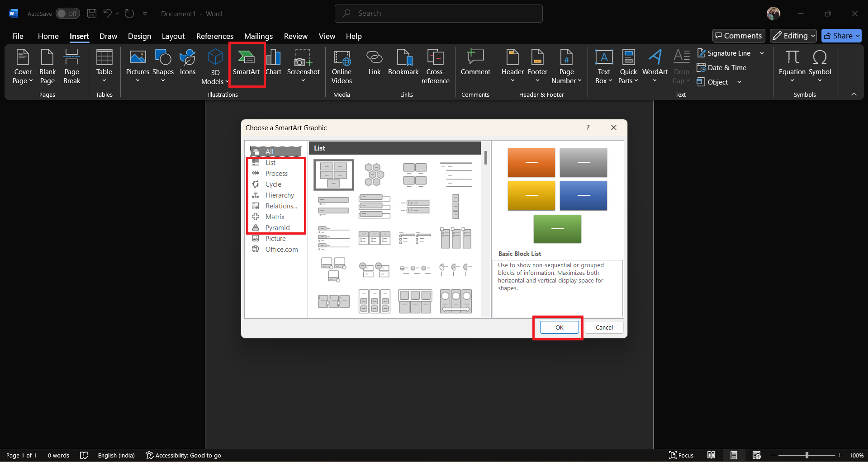Image resolution: width=868 pixels, height=462 pixels.
Task: Select the Pyramid SmartArt category
Action: point(276,228)
